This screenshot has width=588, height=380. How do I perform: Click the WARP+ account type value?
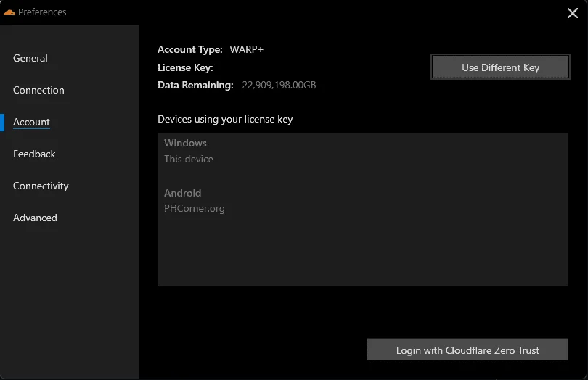coord(247,49)
